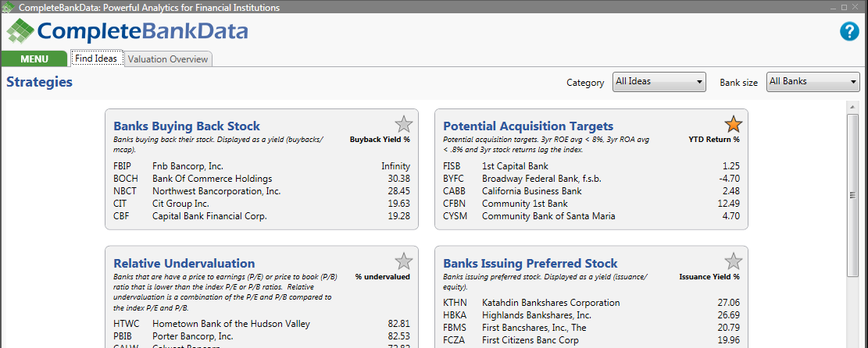
Task: Open Banks Issuing Preferred Stock heading
Action: (530, 263)
